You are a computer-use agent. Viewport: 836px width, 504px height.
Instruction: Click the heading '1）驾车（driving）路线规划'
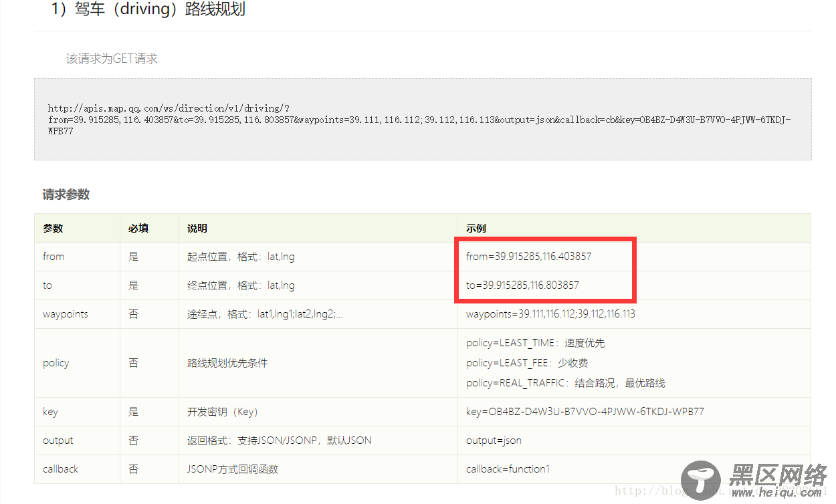148,10
